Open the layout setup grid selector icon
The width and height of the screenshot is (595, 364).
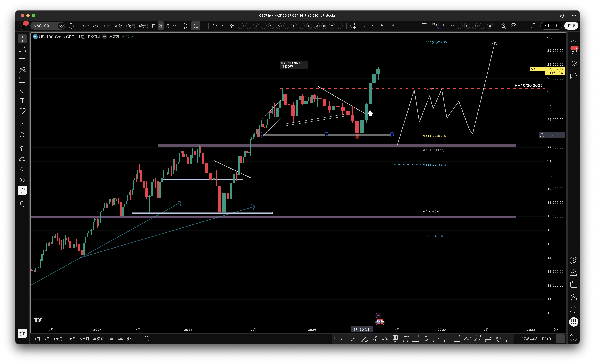pyautogui.click(x=424, y=26)
